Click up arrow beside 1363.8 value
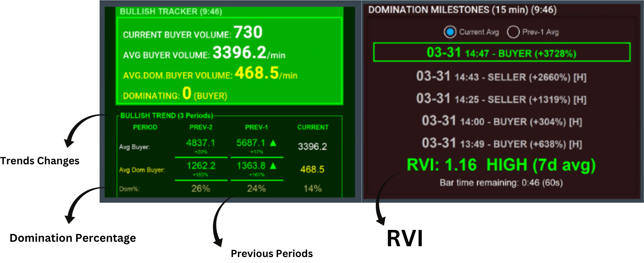Screen dimensions: 644x263 tap(273, 166)
